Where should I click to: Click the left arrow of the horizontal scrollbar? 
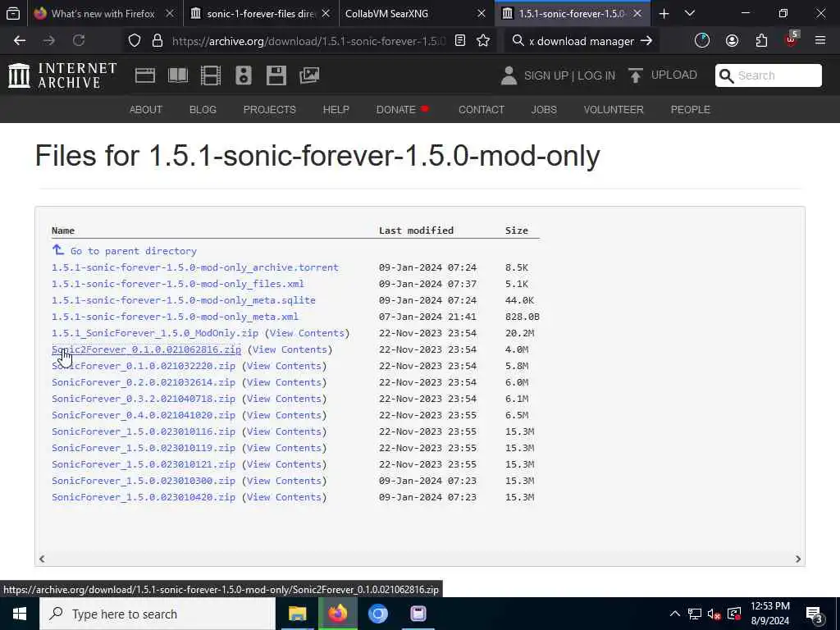pos(42,559)
